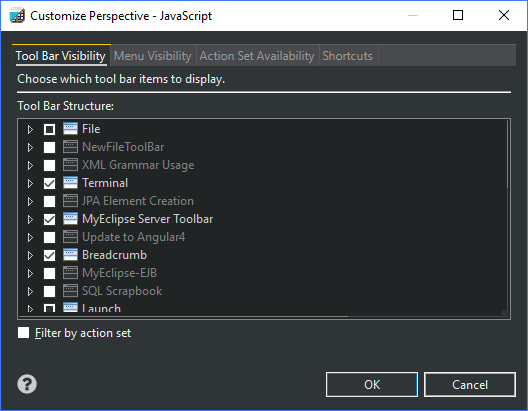Expand the File tree node

click(30, 129)
